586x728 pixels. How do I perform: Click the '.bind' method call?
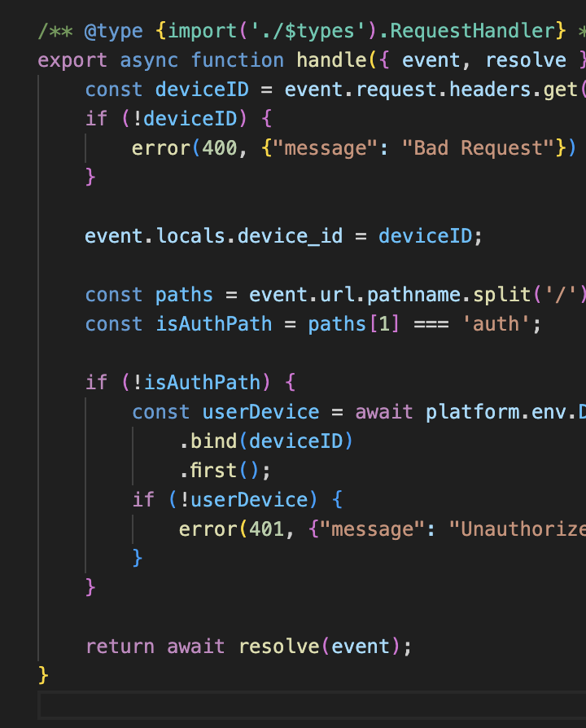pyautogui.click(x=208, y=441)
